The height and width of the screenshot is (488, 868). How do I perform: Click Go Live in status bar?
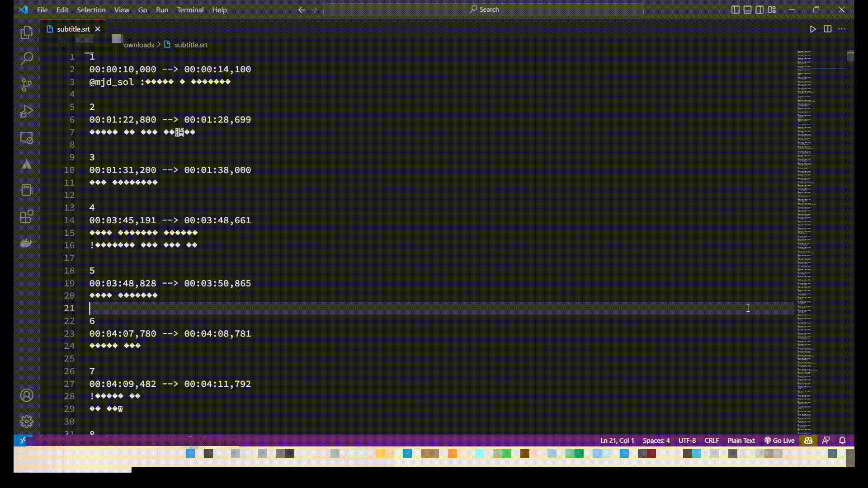pos(779,441)
